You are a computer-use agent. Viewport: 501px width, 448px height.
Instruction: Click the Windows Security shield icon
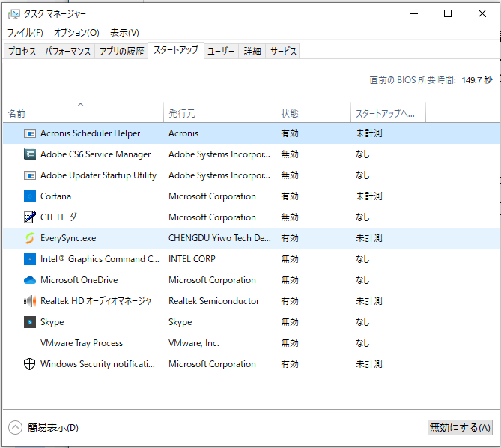30,364
